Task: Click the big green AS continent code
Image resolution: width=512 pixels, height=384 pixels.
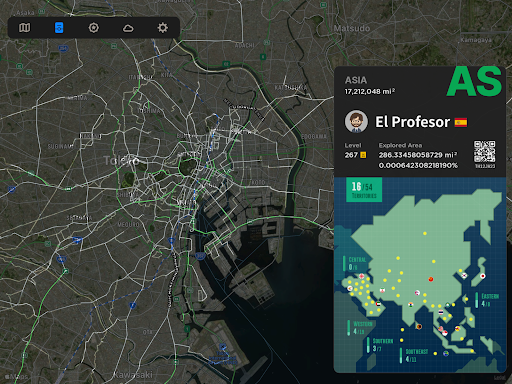Action: pos(474,82)
